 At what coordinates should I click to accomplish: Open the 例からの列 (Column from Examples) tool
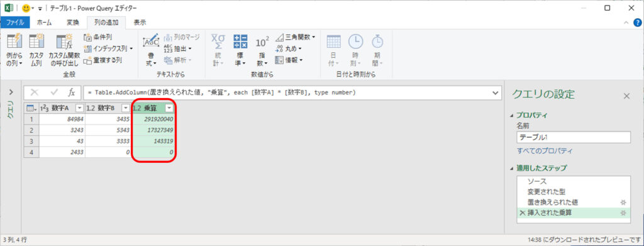tap(14, 50)
